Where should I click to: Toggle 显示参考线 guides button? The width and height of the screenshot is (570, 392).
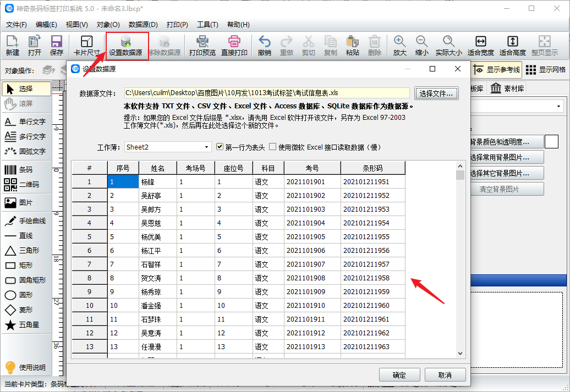pos(497,70)
